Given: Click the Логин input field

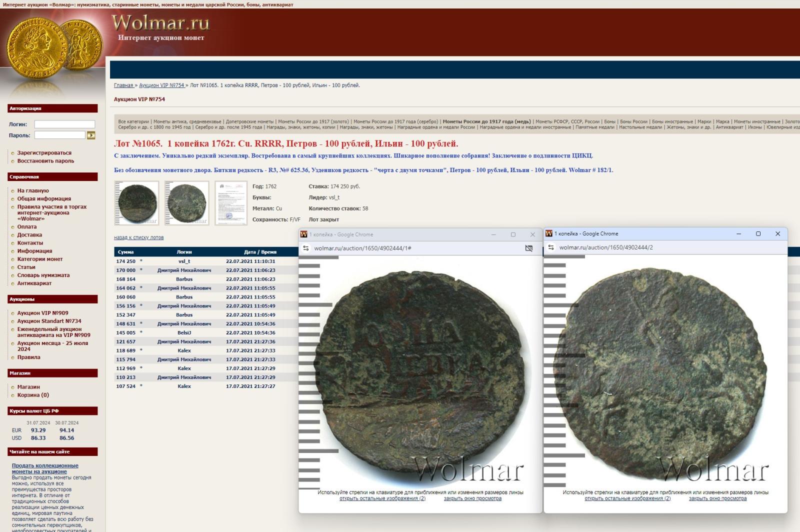Looking at the screenshot, I should [x=64, y=124].
